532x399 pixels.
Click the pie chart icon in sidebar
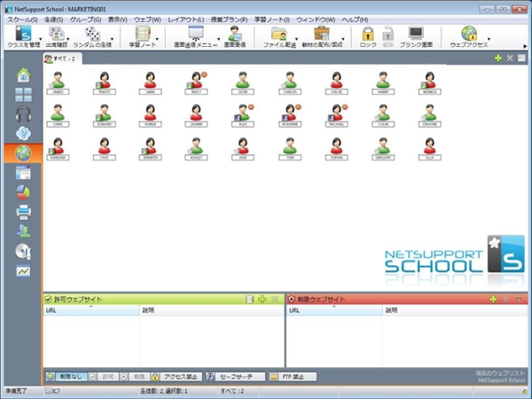23,192
